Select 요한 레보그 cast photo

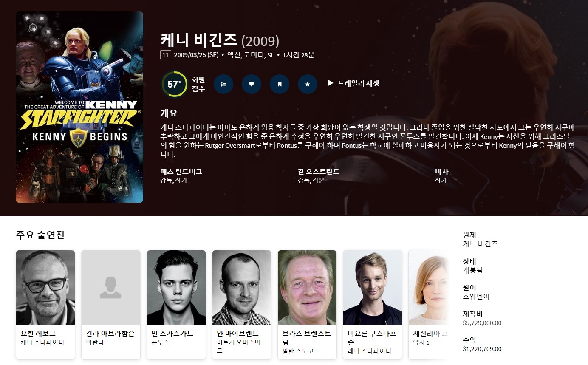point(45,287)
